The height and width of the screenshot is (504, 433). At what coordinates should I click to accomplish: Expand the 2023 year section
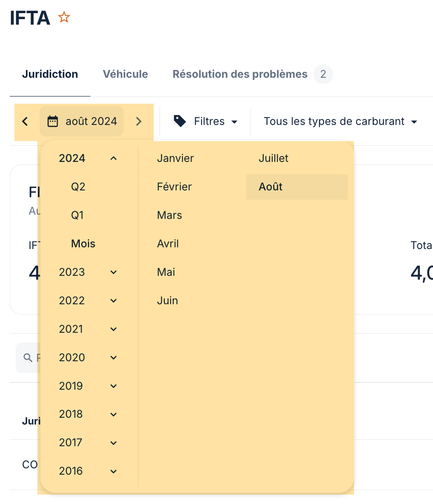(113, 272)
